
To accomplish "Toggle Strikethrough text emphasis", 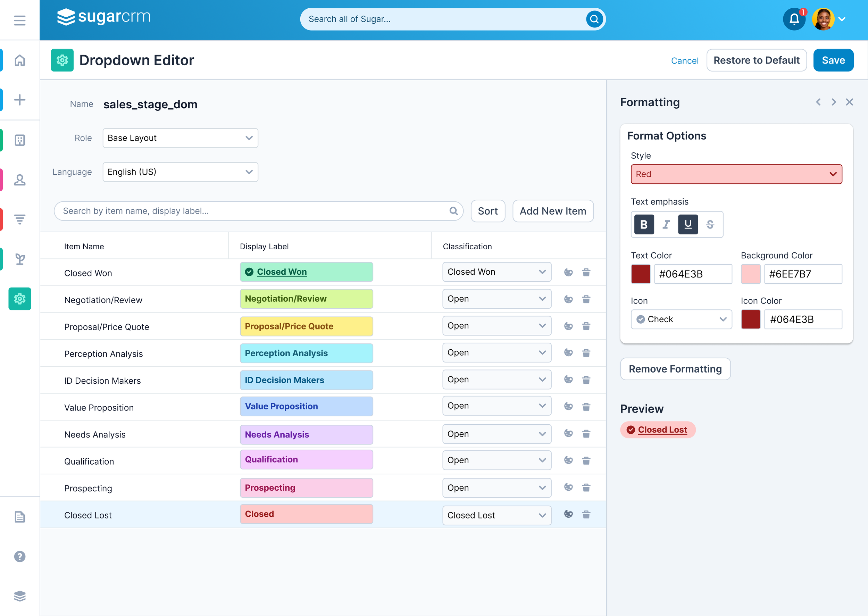I will 710,225.
